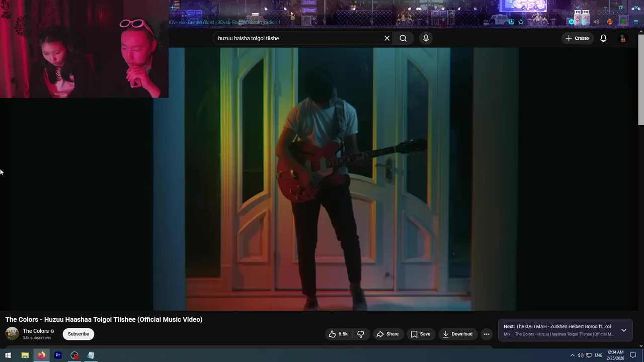Switch to Firefox in the taskbar
This screenshot has height=362, width=644.
(41, 355)
